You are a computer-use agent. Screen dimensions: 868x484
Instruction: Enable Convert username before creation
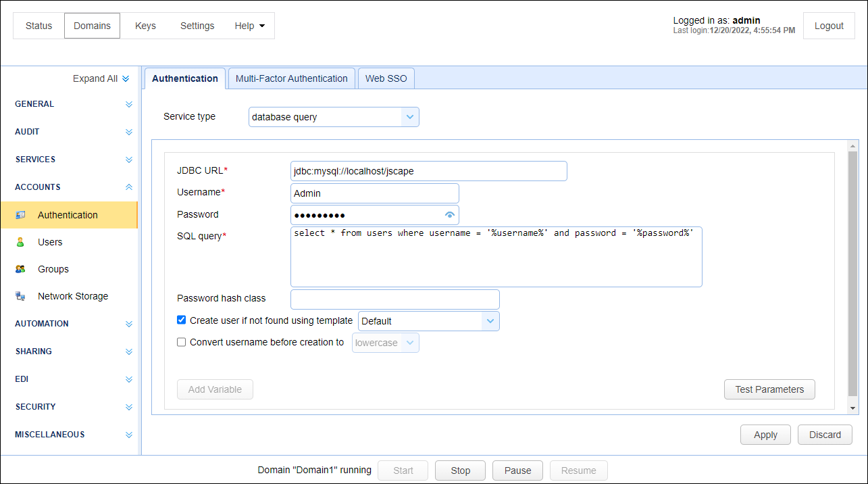tap(181, 342)
